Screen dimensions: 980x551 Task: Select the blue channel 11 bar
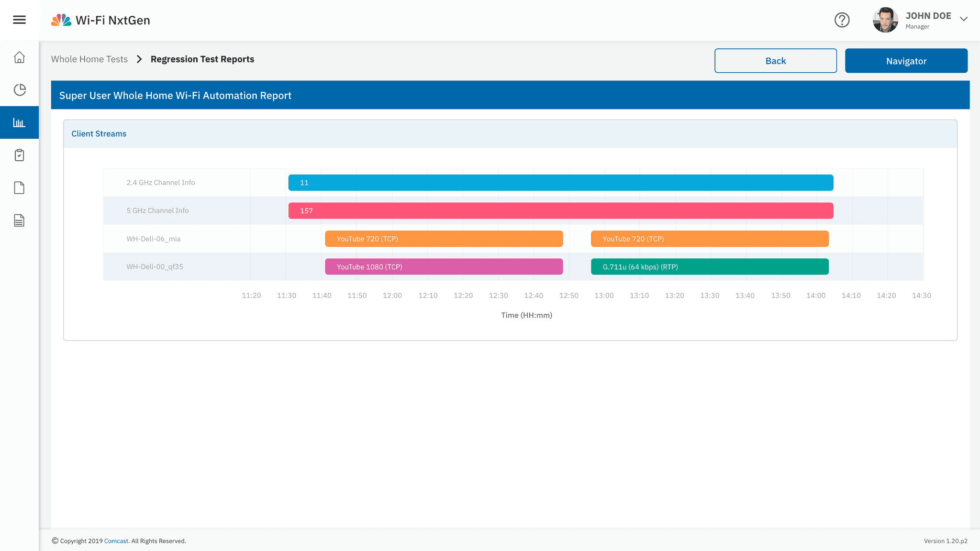coord(560,183)
